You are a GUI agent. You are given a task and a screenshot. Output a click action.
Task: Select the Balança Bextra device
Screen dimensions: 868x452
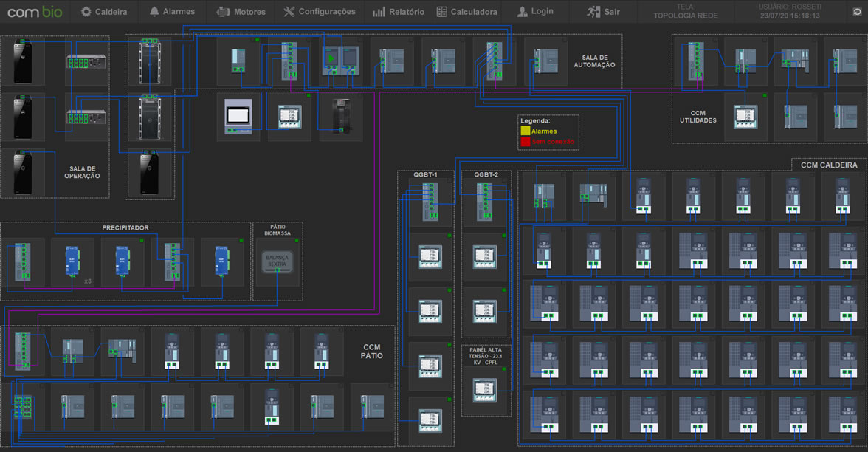278,261
